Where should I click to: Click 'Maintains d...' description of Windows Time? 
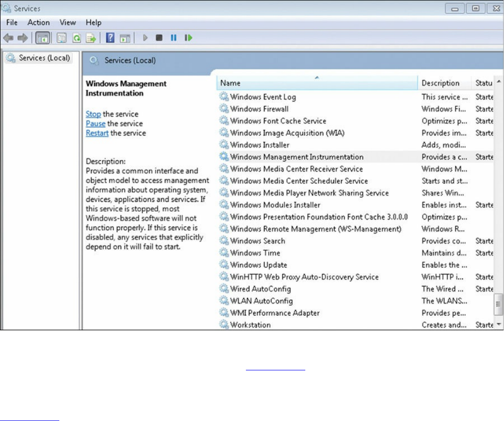point(444,253)
